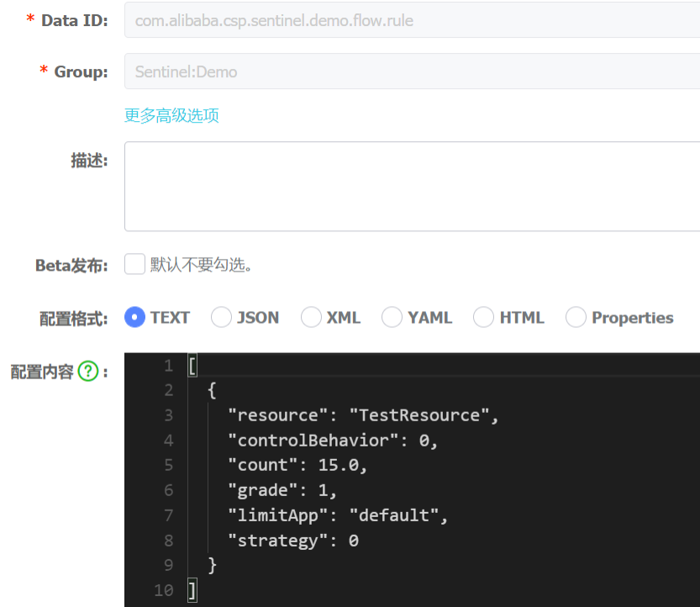Click line number 5 in the gutter
Image resolution: width=700 pixels, height=607 pixels.
tap(168, 466)
